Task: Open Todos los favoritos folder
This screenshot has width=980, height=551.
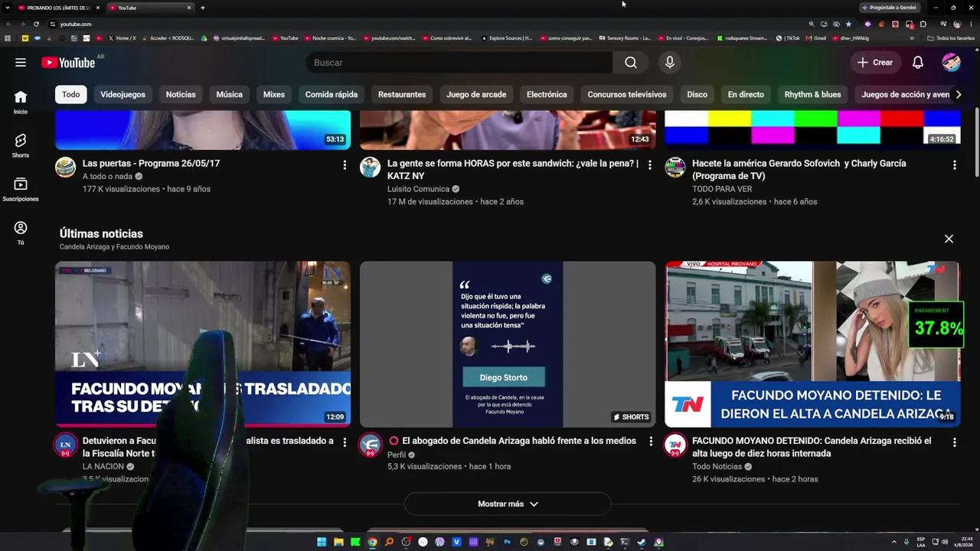Action: [951, 38]
